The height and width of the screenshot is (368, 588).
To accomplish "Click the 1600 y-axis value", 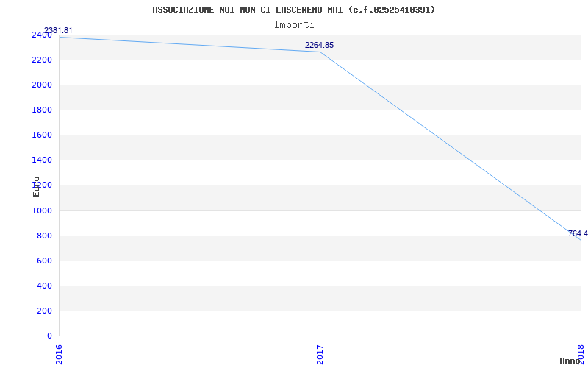I will (42, 135).
